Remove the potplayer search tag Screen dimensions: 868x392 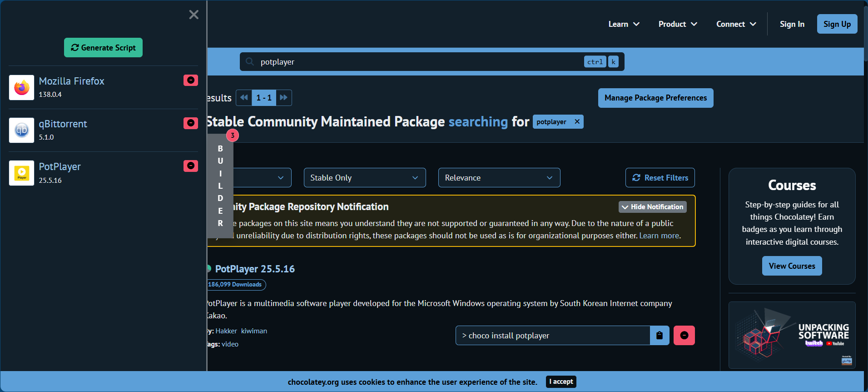coord(577,121)
